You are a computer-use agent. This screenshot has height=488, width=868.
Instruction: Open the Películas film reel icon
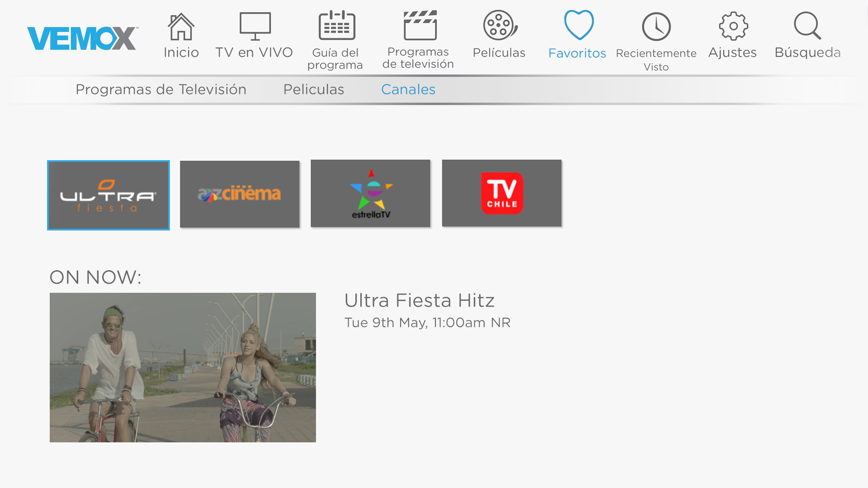[500, 26]
